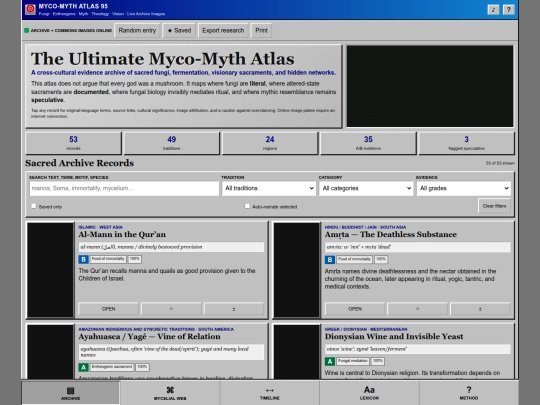Click the Amrta record thumbnail image

(297, 270)
